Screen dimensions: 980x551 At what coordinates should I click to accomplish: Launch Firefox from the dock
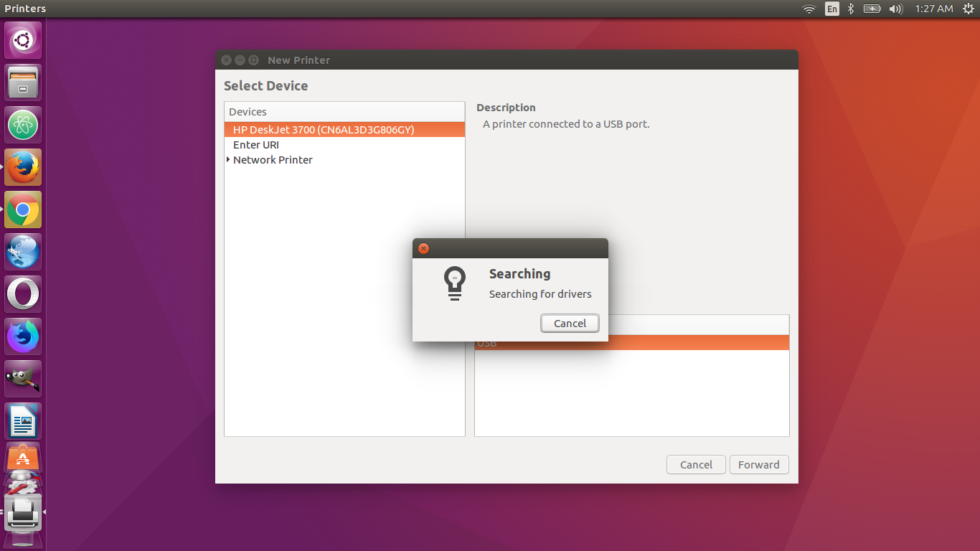[23, 167]
